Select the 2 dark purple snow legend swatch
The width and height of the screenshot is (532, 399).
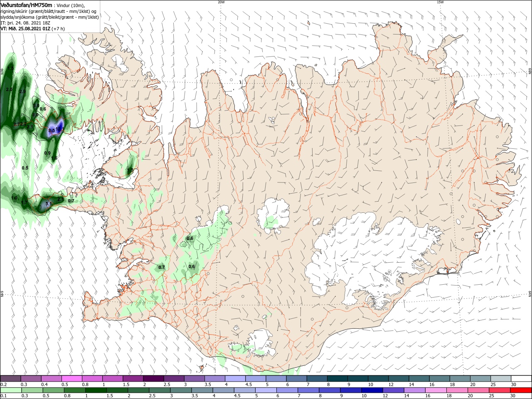[153, 379]
